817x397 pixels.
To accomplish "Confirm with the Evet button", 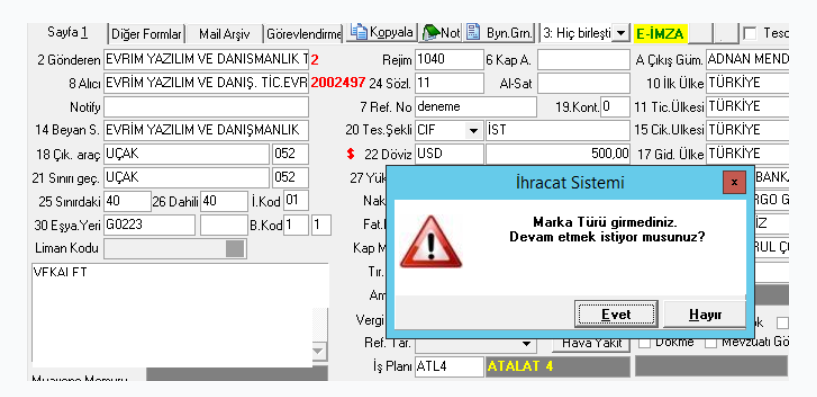I will click(x=615, y=314).
